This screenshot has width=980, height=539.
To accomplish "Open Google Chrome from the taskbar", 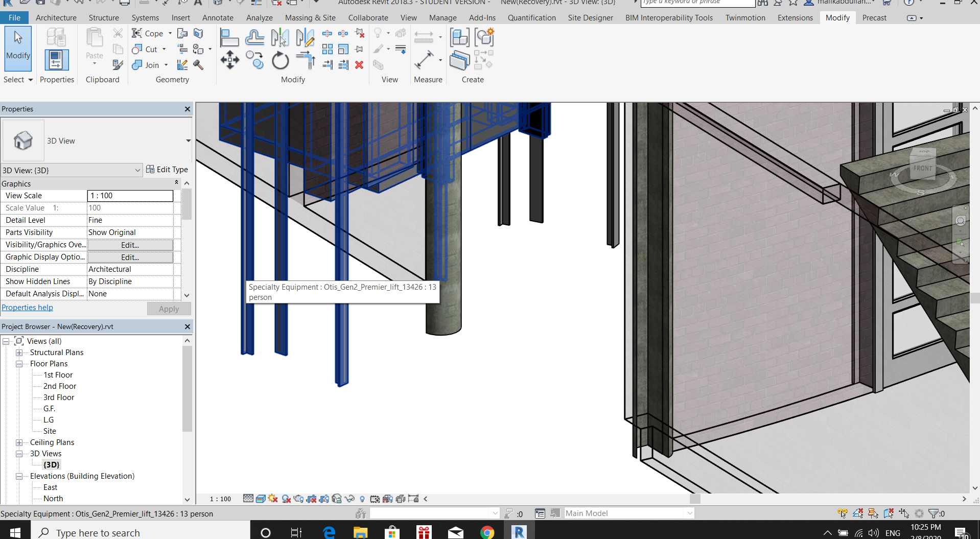I will (487, 532).
